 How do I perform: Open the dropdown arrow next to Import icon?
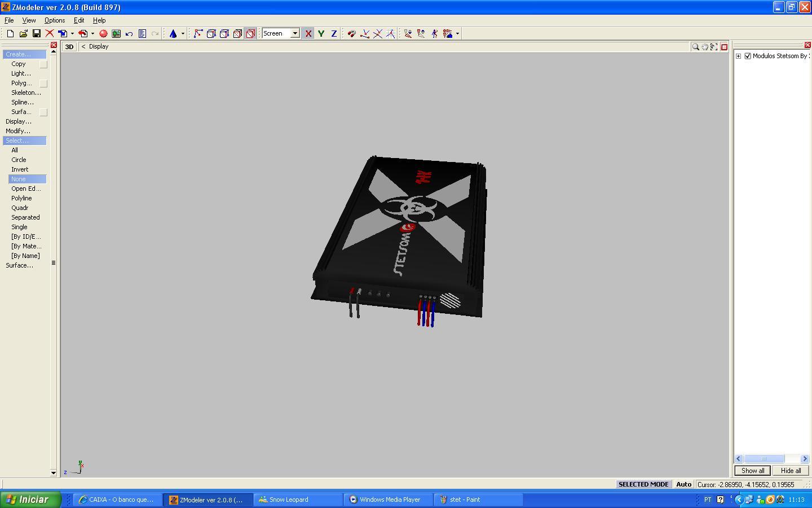72,34
